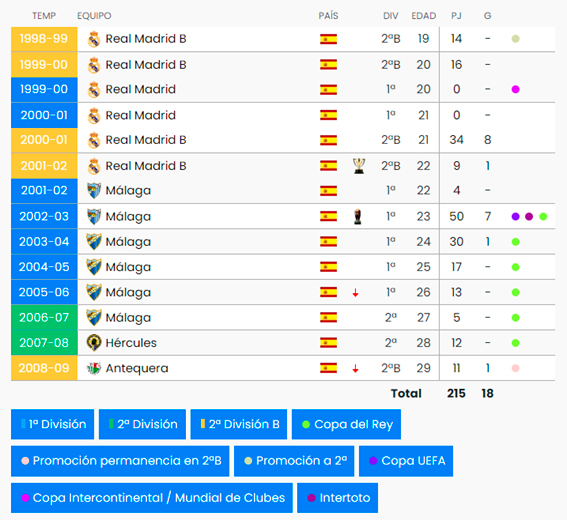Click the Real Madrid crest in blue 1999-00 row
Image resolution: width=567 pixels, height=520 pixels.
94,90
